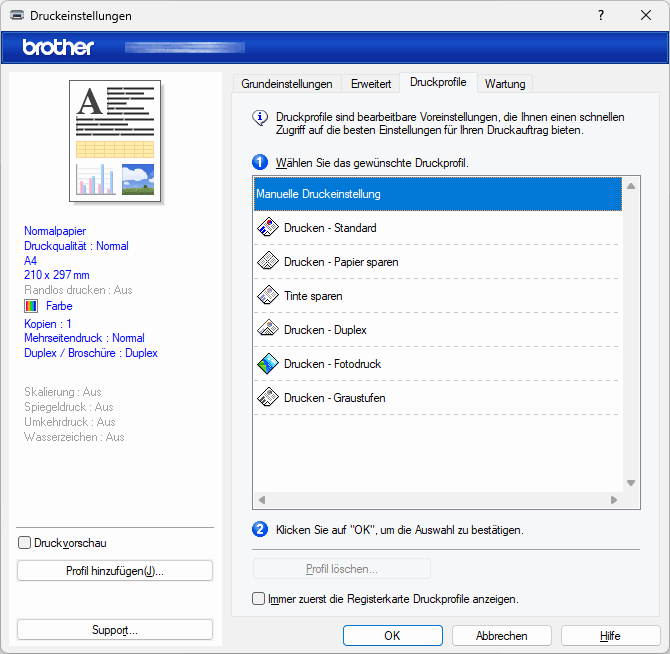The height and width of the screenshot is (654, 670).
Task: Confirm with the OK button
Action: (392, 636)
